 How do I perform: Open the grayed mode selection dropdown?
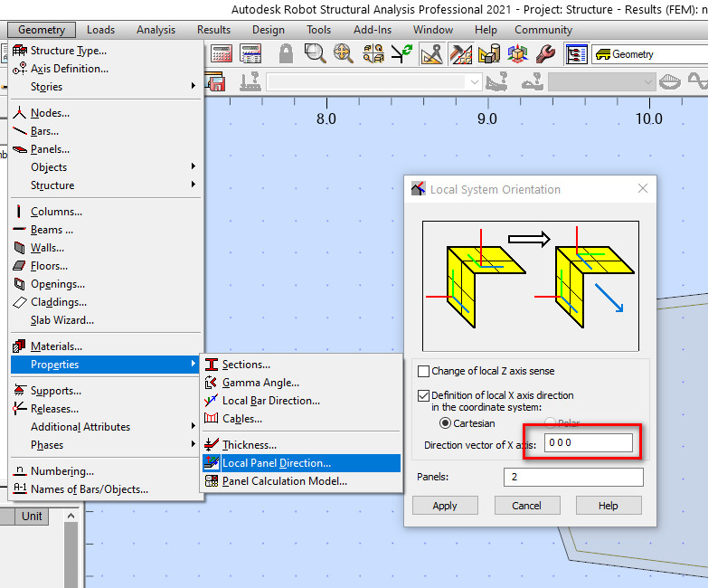pos(601,82)
